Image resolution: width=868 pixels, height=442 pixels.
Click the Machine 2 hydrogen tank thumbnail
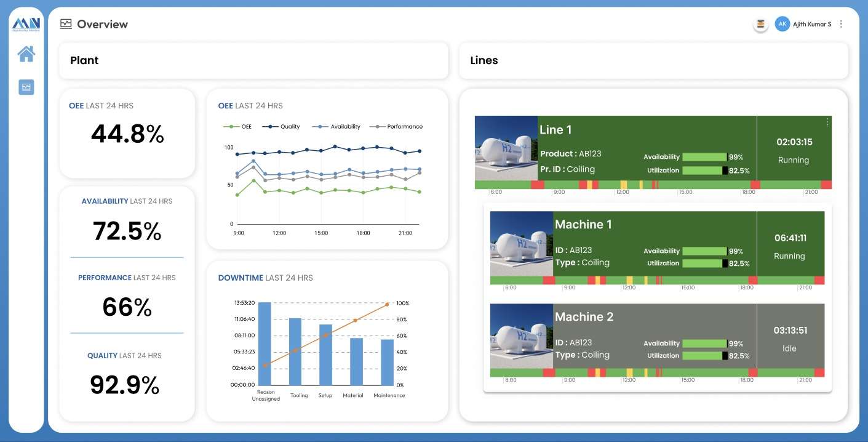tap(522, 336)
